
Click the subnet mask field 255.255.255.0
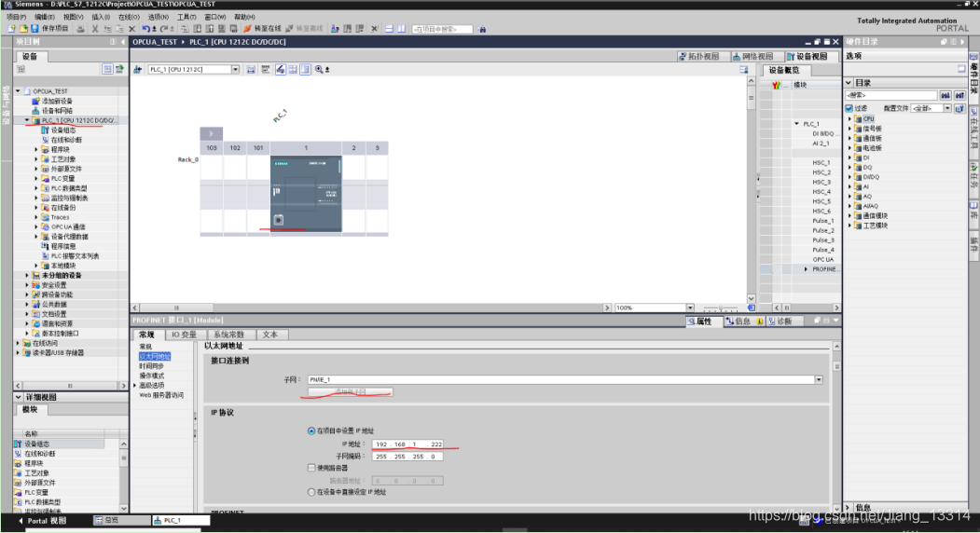(x=407, y=457)
